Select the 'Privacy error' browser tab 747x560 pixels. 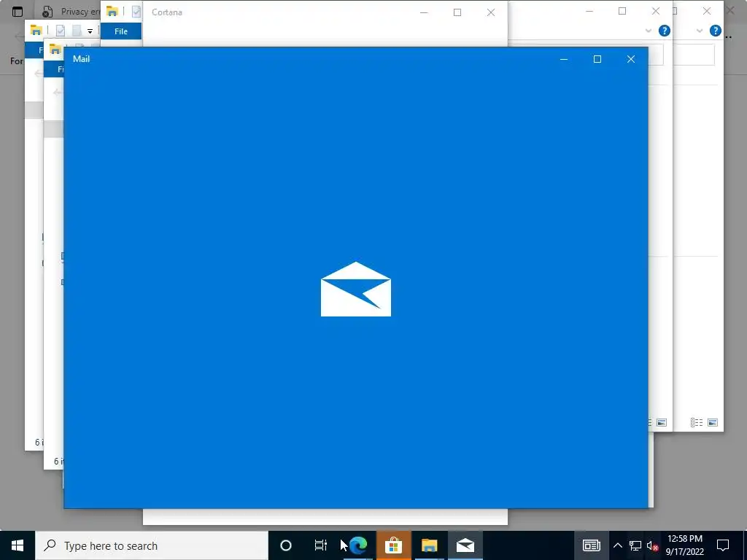[71, 12]
